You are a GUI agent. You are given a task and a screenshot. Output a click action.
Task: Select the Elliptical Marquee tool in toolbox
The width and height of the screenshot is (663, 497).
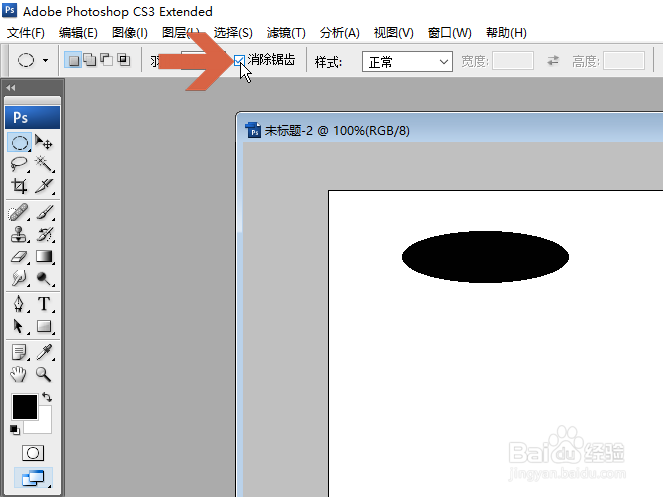tap(19, 143)
